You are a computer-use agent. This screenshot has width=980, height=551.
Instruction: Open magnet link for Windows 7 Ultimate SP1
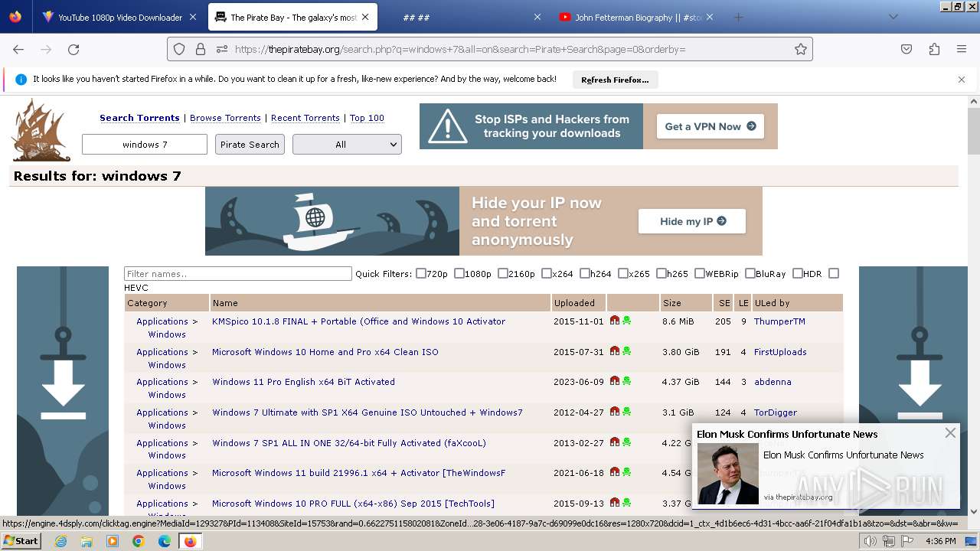click(614, 412)
